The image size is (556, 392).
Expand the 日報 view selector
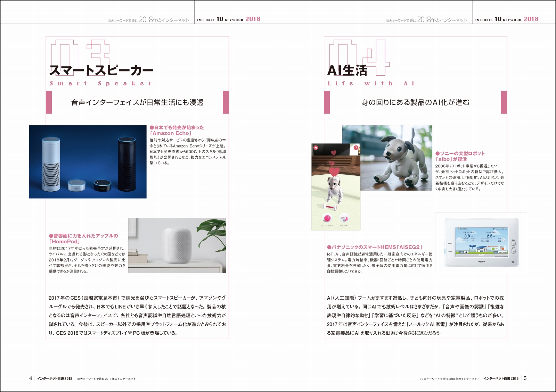tap(500, 252)
